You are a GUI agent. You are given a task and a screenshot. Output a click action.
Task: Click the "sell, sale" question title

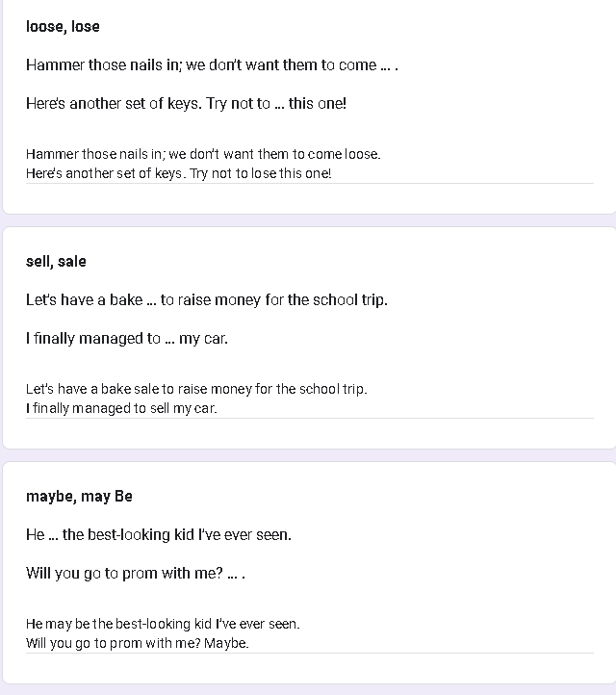tap(56, 261)
